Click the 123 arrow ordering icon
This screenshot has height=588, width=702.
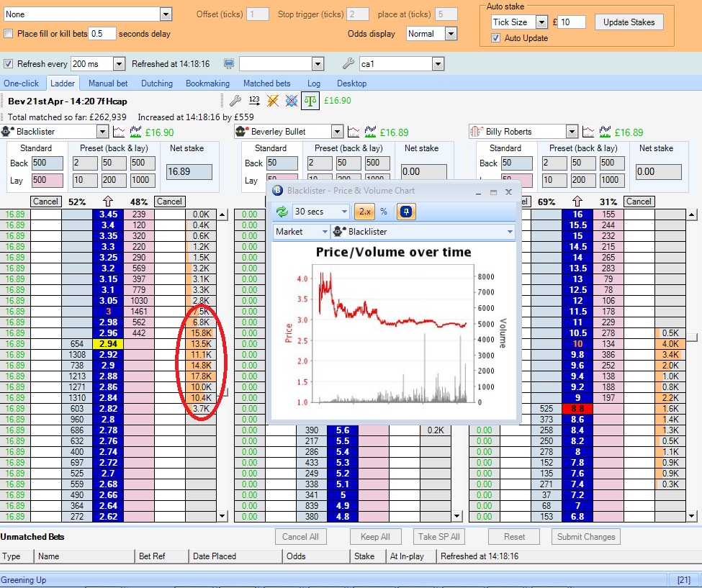[x=254, y=101]
